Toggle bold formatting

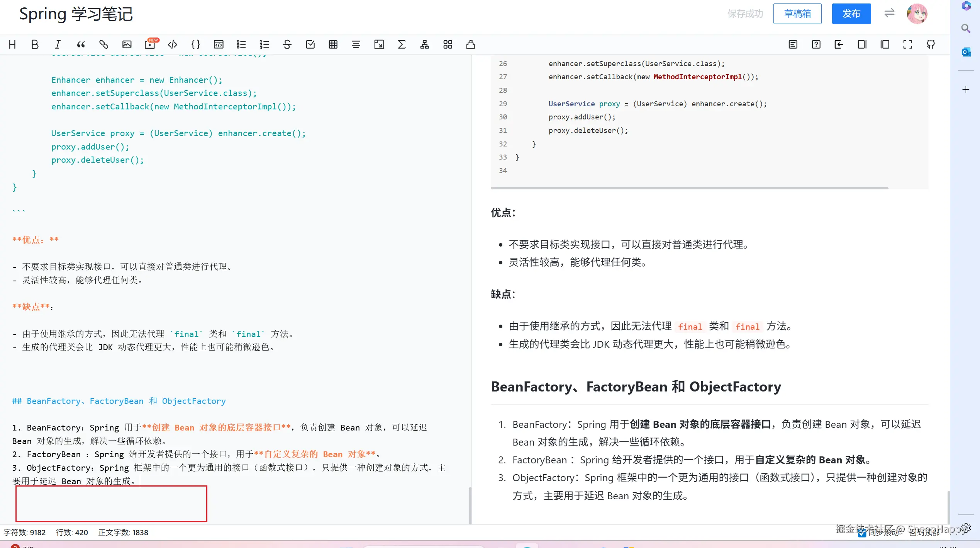tap(35, 44)
